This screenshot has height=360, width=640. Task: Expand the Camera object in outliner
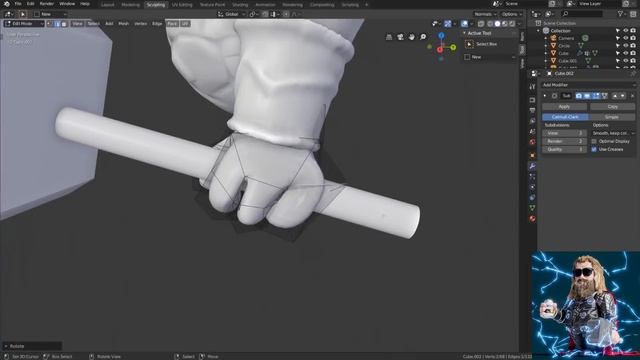click(x=546, y=38)
